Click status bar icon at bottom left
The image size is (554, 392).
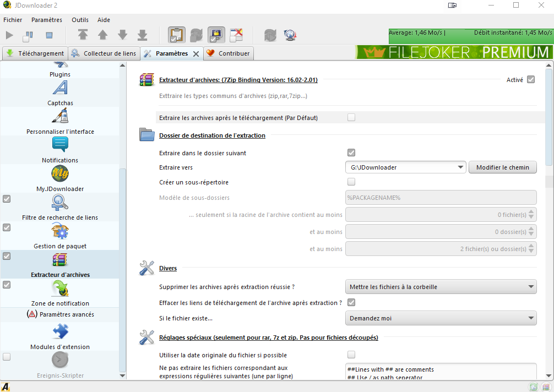coord(6,386)
